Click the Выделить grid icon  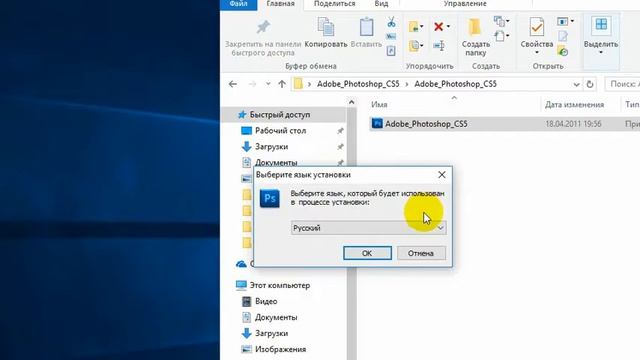click(x=601, y=24)
